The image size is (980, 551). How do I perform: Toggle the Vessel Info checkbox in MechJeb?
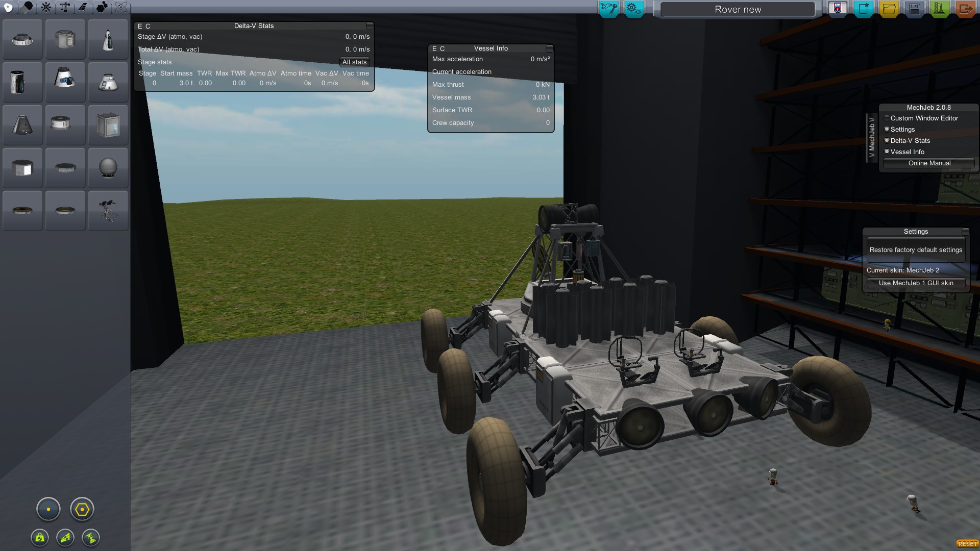[x=887, y=152]
